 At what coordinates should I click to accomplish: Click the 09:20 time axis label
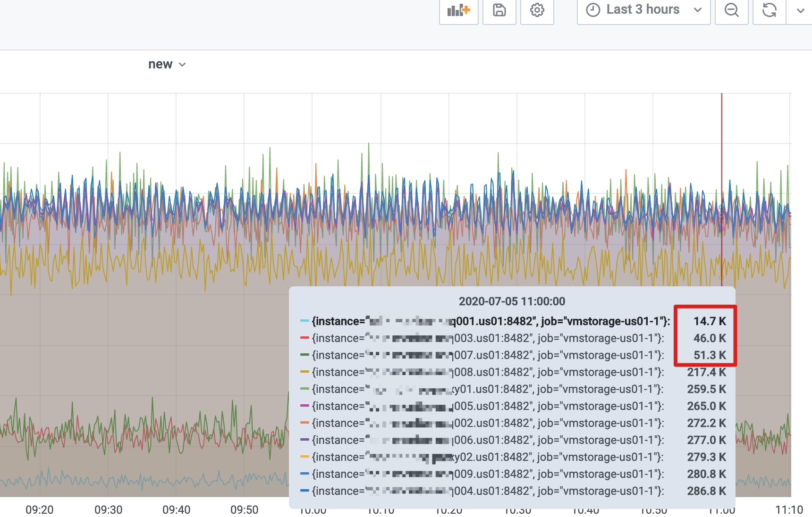[40, 510]
